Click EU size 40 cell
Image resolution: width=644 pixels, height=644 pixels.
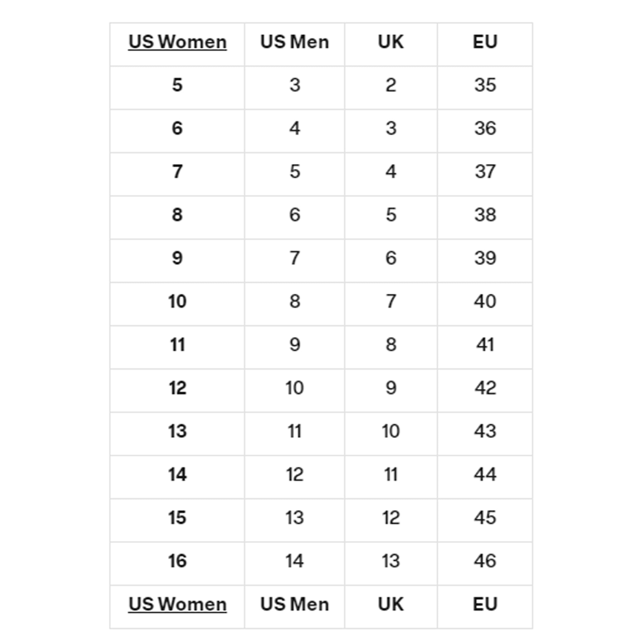[x=485, y=301]
